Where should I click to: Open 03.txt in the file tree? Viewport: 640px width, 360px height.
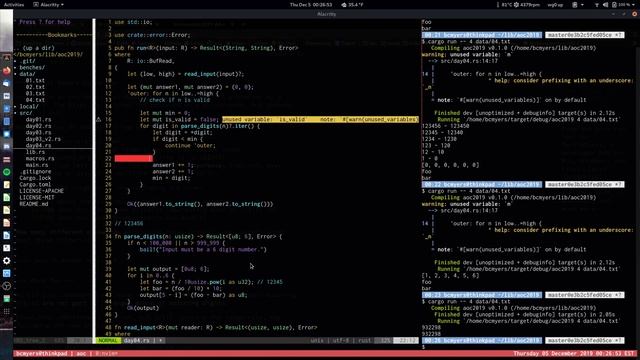click(35, 94)
